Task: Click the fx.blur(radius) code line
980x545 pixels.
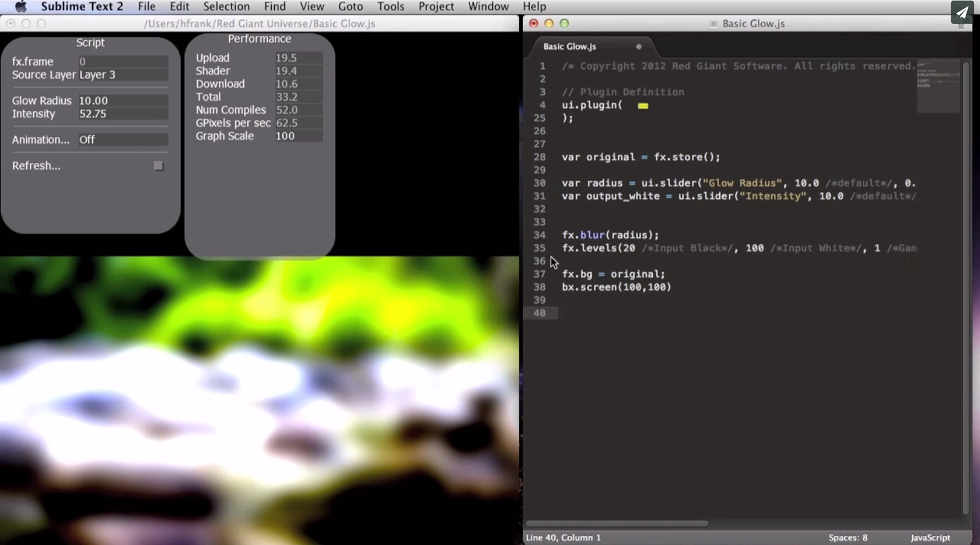Action: click(x=610, y=235)
